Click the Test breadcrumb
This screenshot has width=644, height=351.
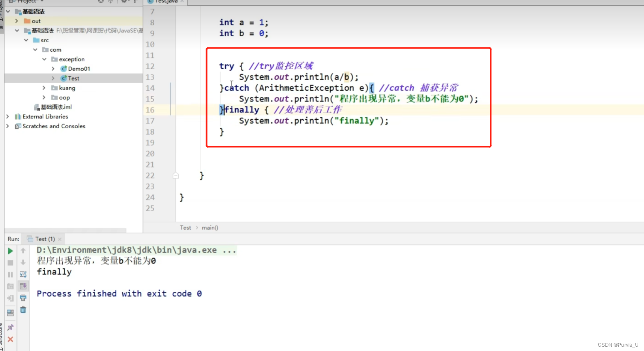click(185, 227)
